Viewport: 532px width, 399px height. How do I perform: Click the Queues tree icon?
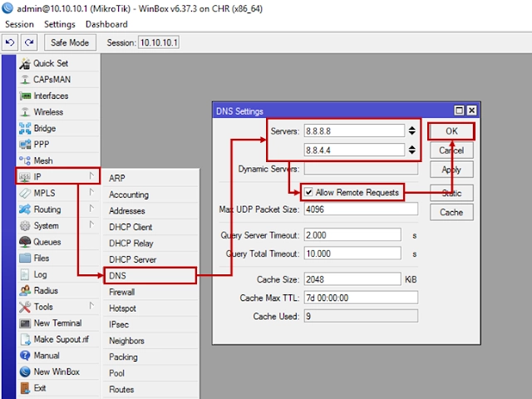[x=25, y=242]
